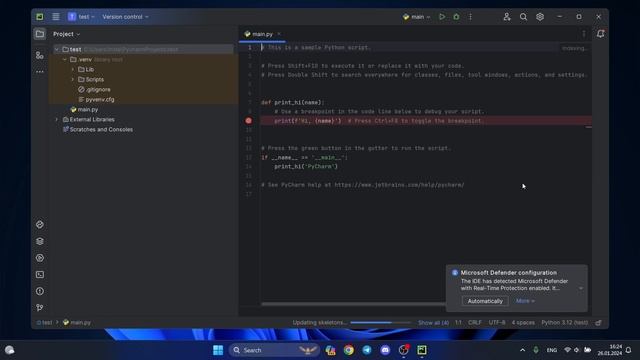Toggle the breakpoint on the print line
The width and height of the screenshot is (640, 360).
point(249,121)
